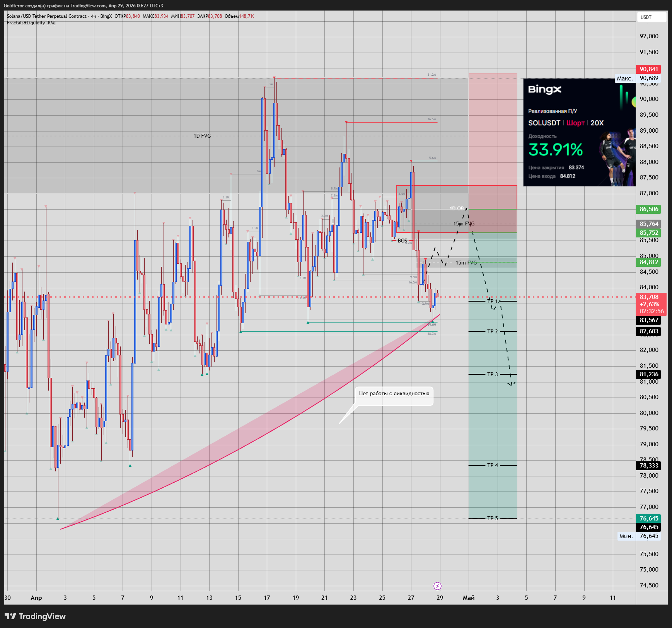Screen dimensions: 672x628
Task: Click date 29 on the time axis
Action: (x=440, y=598)
